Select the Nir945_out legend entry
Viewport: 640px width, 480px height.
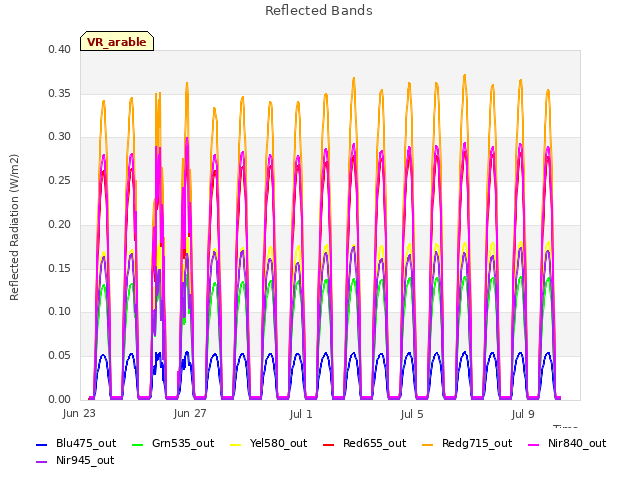[75, 460]
